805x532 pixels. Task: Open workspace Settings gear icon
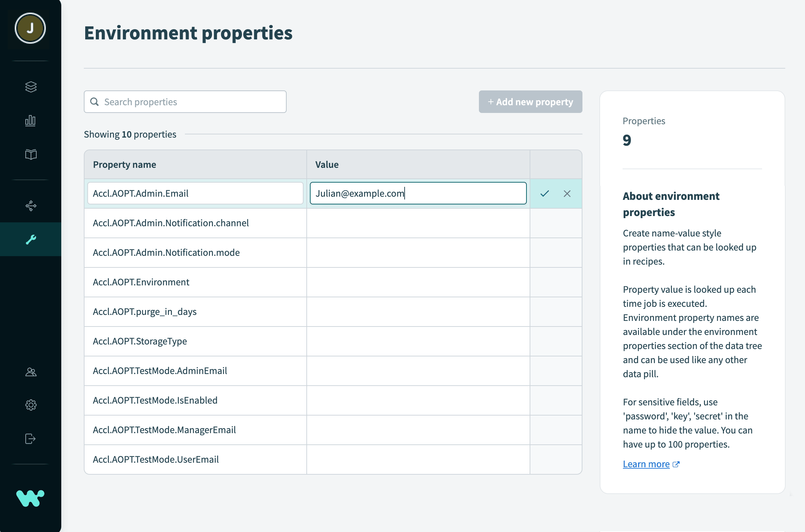(30, 405)
